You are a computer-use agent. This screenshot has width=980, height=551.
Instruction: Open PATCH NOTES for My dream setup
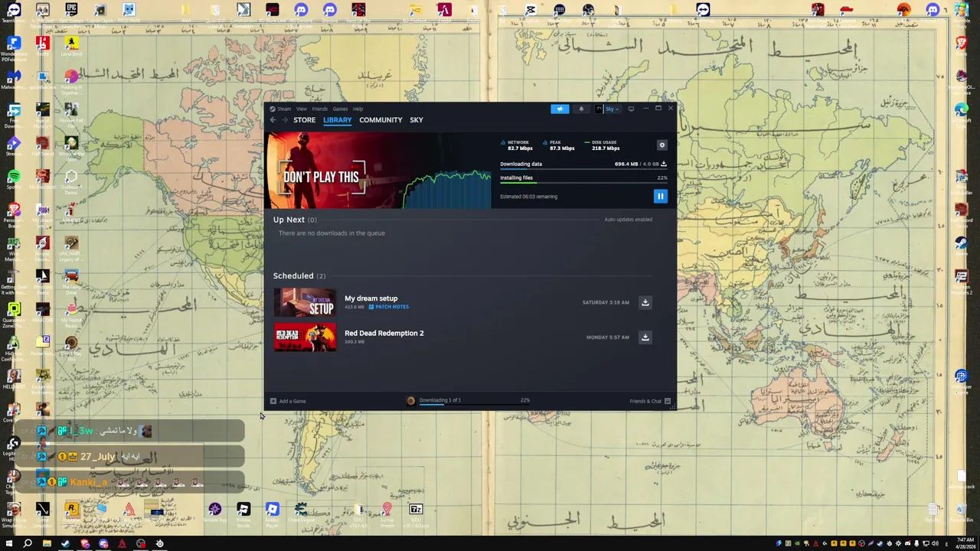[x=389, y=307]
